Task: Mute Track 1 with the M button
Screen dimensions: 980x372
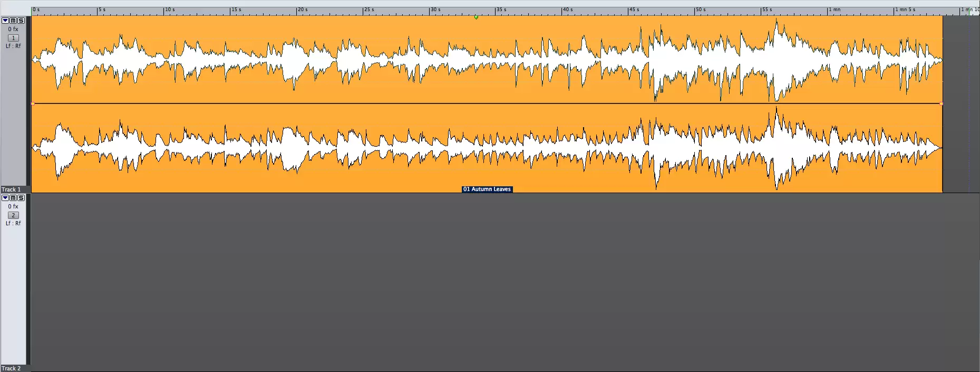Action: click(x=13, y=21)
